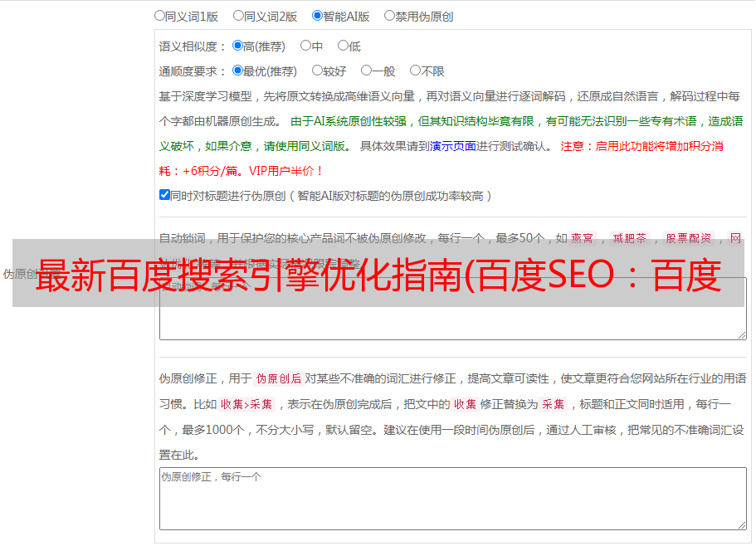
Task: Click the 语义相似度 label
Action: [192, 46]
